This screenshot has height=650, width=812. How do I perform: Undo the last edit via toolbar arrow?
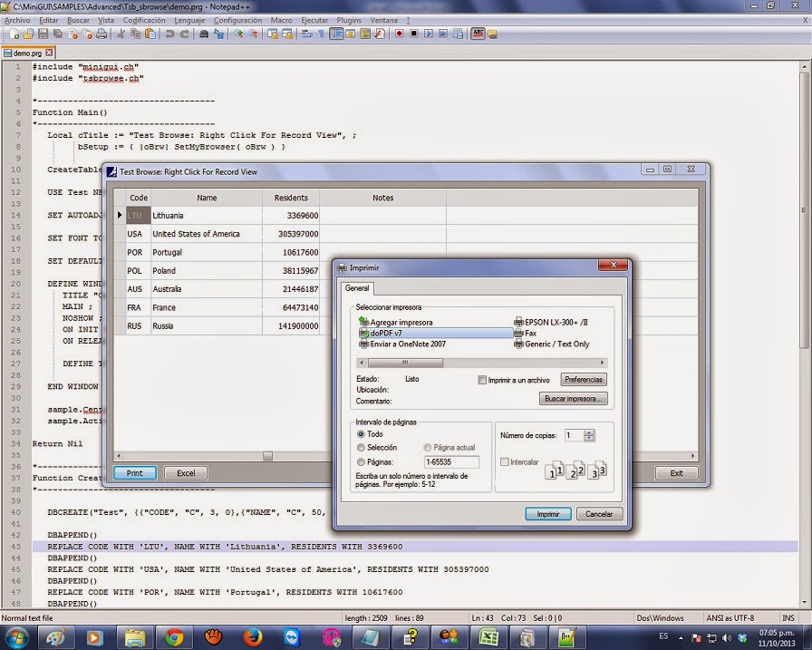point(171,34)
